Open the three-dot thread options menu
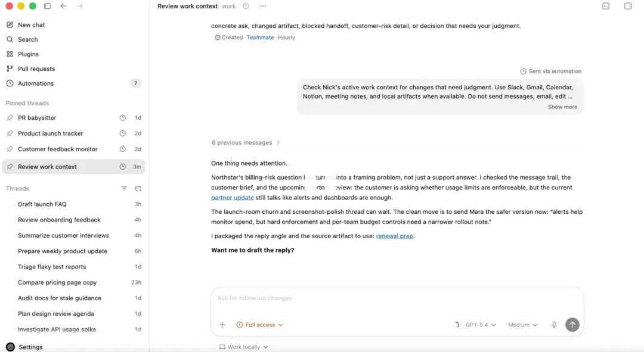 (263, 6)
